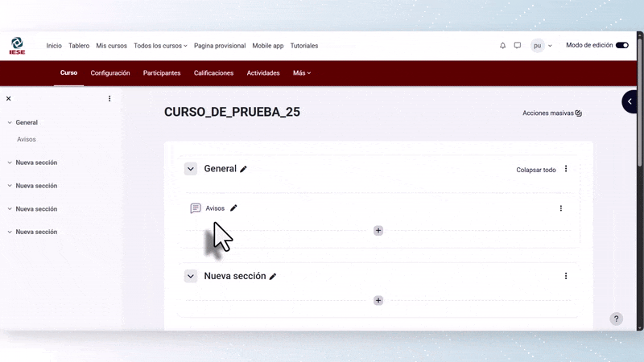Add activity in Nueva sección
Image resolution: width=644 pixels, height=362 pixels.
pos(378,300)
